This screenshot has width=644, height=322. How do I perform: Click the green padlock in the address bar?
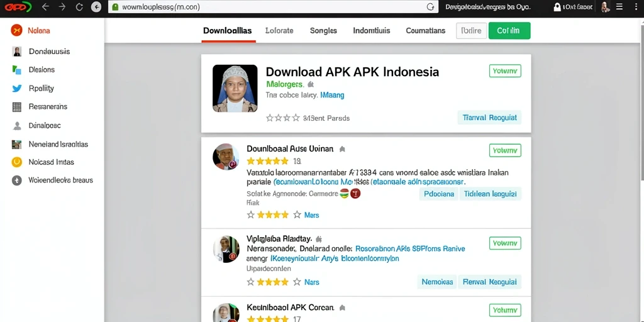(115, 7)
